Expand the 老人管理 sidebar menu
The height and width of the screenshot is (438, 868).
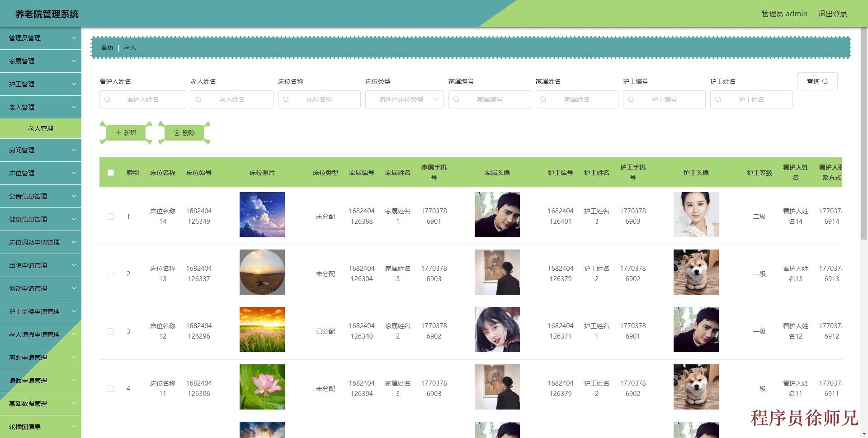click(41, 107)
